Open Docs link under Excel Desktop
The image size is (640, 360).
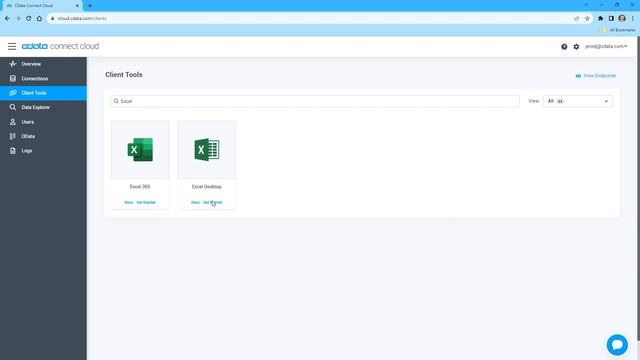[x=196, y=202]
